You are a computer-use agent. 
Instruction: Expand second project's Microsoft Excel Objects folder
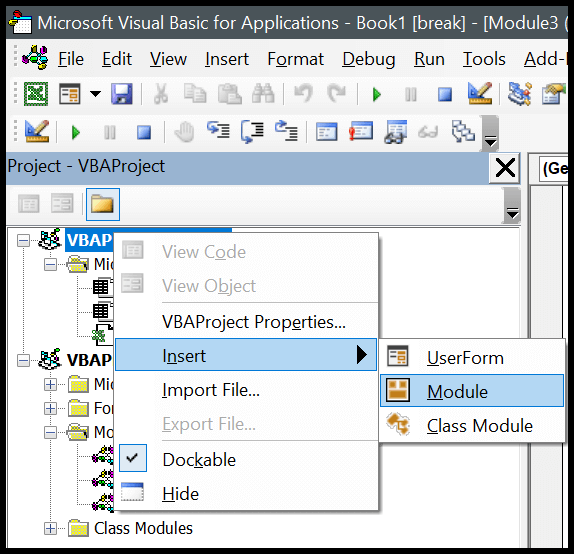coord(50,384)
